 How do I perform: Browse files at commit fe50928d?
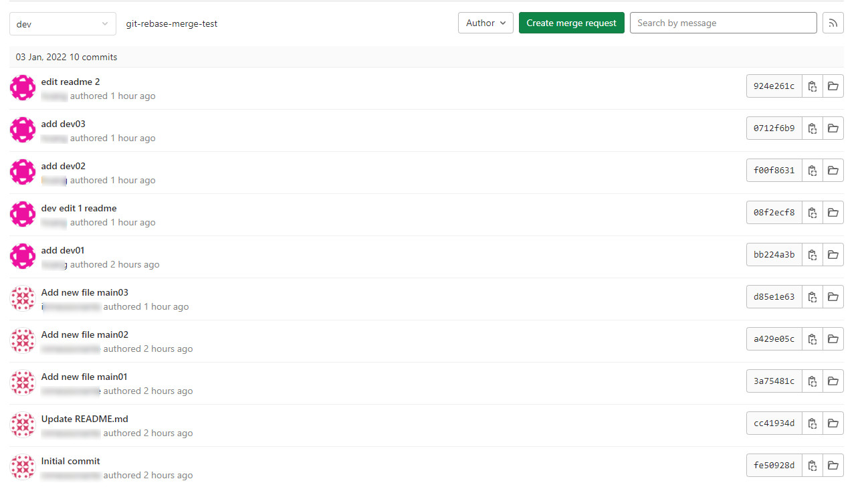833,466
